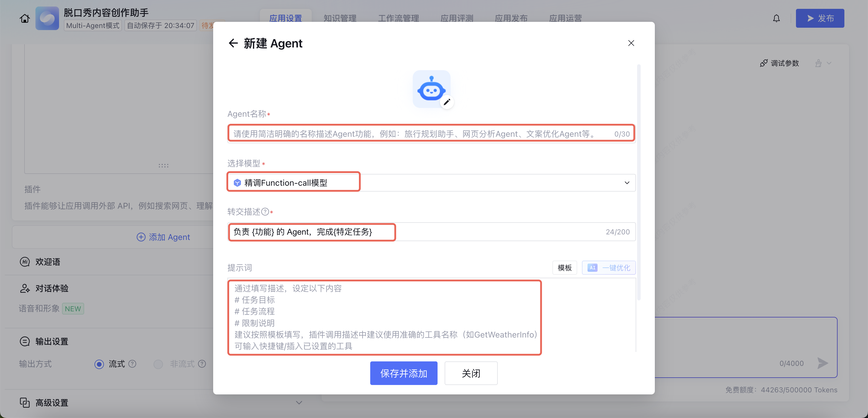Select the 非流式 output radio button
The height and width of the screenshot is (418, 868).
(158, 364)
